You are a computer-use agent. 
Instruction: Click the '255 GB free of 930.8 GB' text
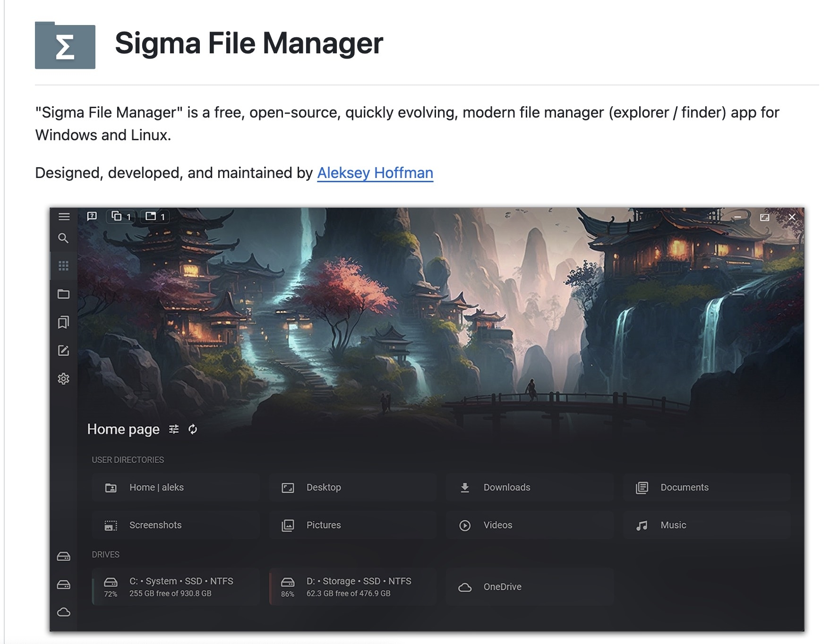pyautogui.click(x=171, y=593)
